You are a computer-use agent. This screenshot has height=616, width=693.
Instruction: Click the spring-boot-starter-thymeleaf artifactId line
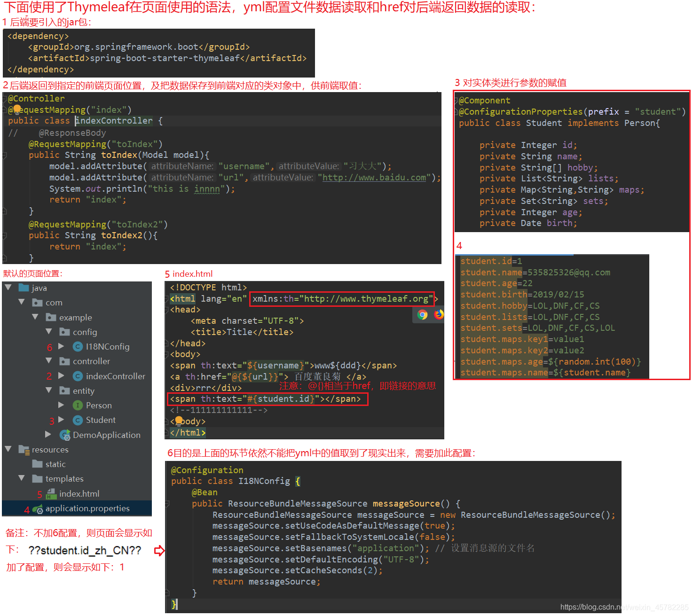pos(167,58)
